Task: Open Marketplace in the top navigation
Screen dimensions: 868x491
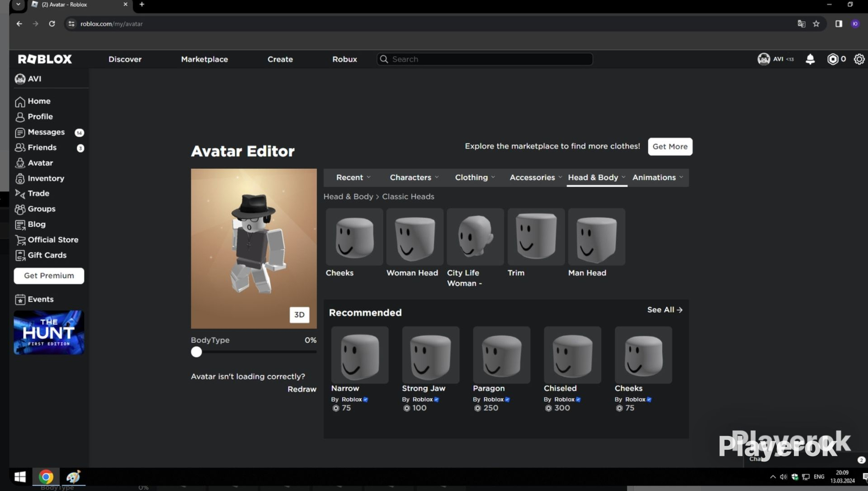Action: pos(204,59)
